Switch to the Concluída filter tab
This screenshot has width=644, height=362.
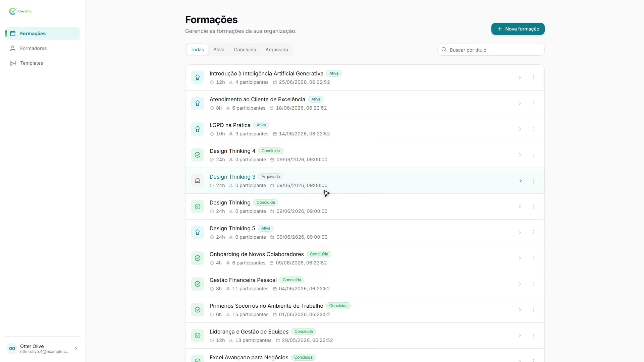click(x=245, y=50)
